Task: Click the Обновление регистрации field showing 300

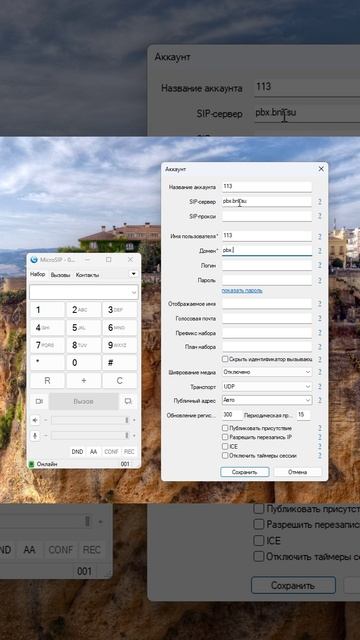Action: (x=232, y=415)
